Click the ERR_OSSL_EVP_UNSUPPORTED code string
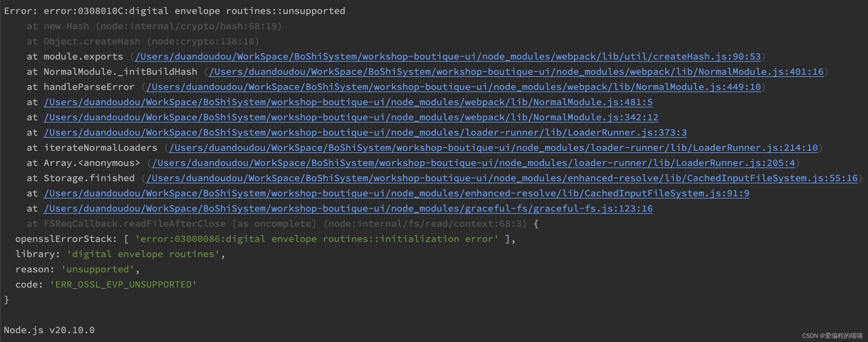This screenshot has height=342, width=868. coord(123,285)
